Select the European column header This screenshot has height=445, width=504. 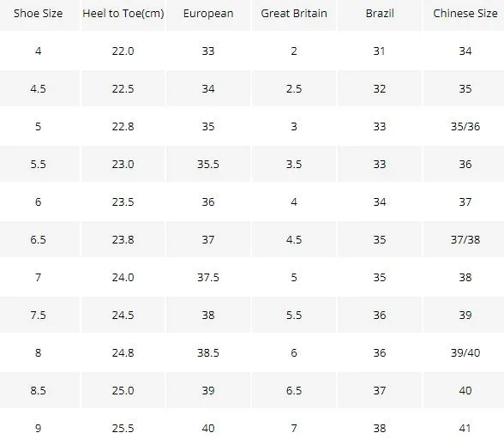(x=208, y=14)
